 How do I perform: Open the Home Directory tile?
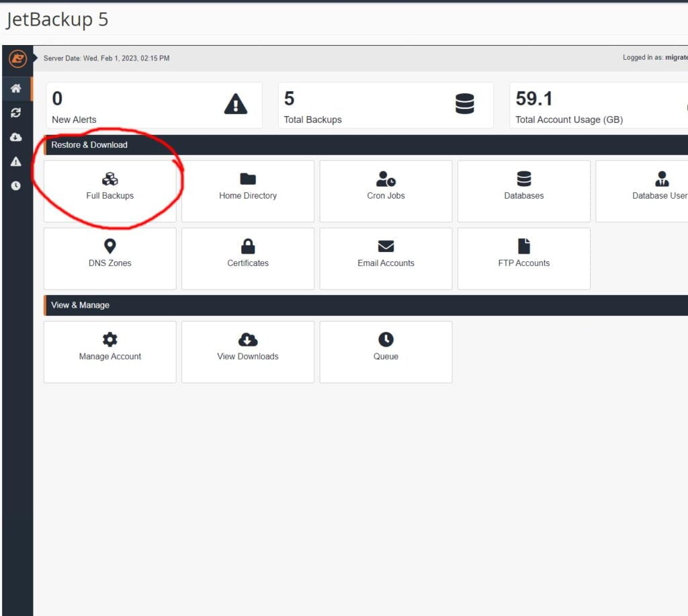pos(248,191)
